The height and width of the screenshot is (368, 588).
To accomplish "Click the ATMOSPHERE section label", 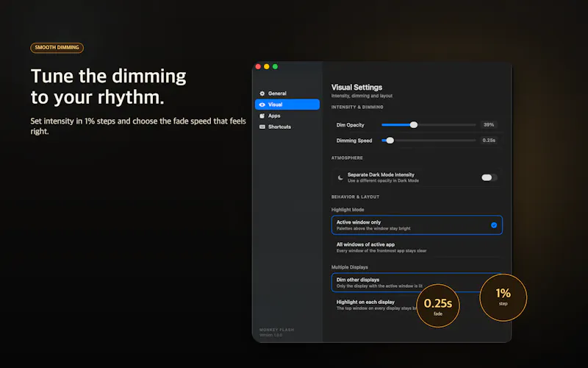I will click(x=347, y=158).
